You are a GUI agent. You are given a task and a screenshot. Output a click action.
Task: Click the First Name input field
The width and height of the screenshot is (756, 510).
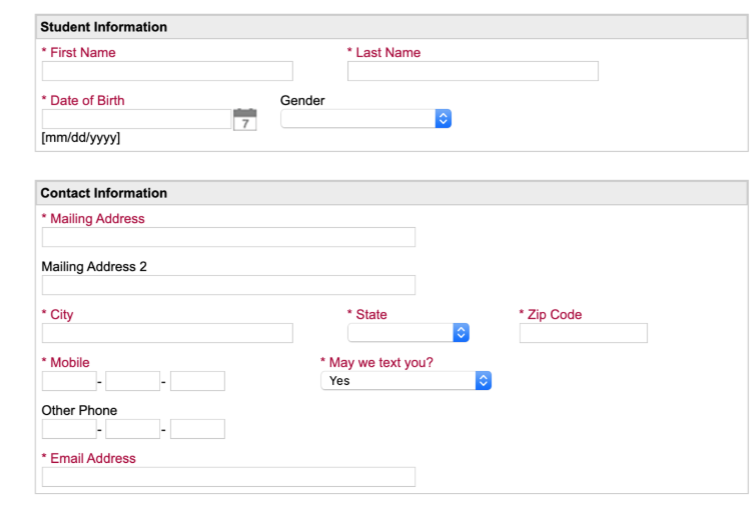pyautogui.click(x=167, y=71)
